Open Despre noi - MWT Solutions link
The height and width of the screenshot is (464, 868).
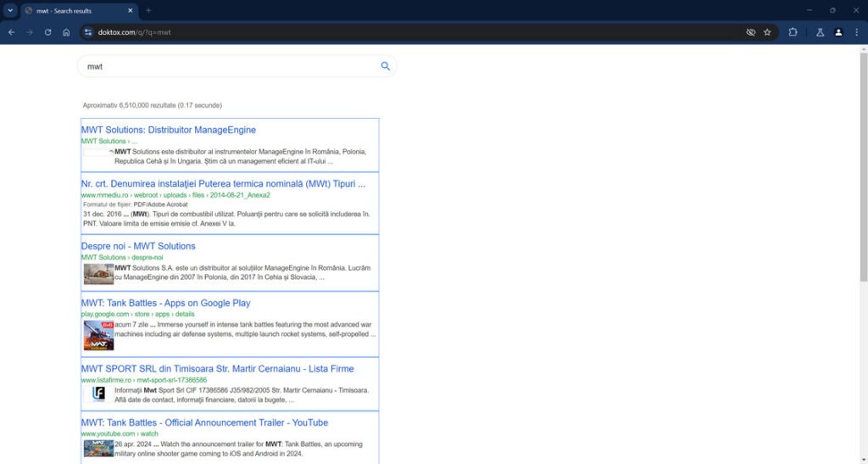click(138, 246)
